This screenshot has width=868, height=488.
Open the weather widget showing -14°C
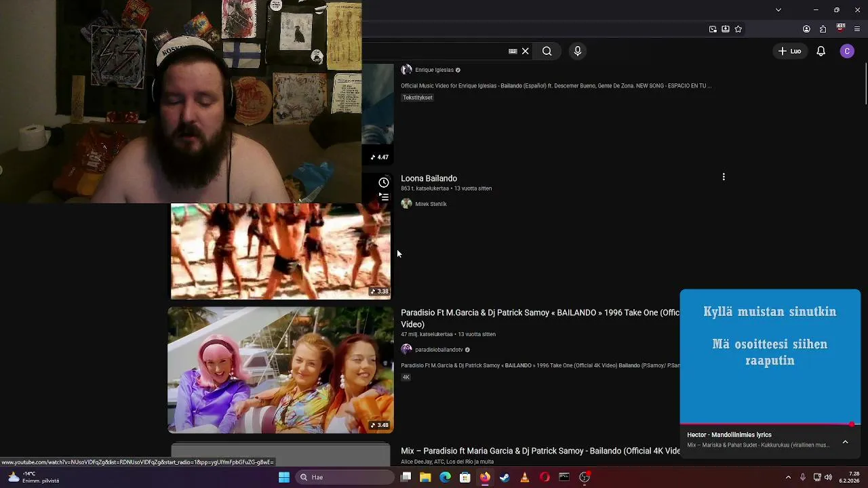pyautogui.click(x=33, y=477)
